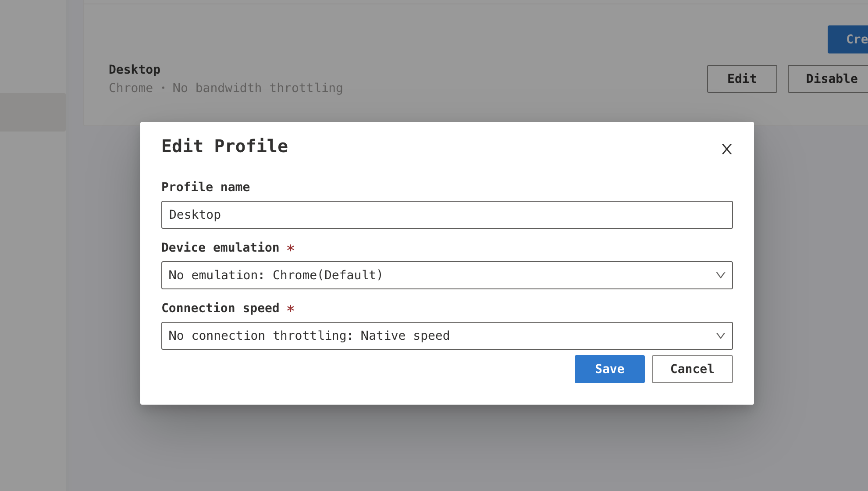Open the Connection speed dropdown
This screenshot has height=491, width=868.
click(x=447, y=336)
